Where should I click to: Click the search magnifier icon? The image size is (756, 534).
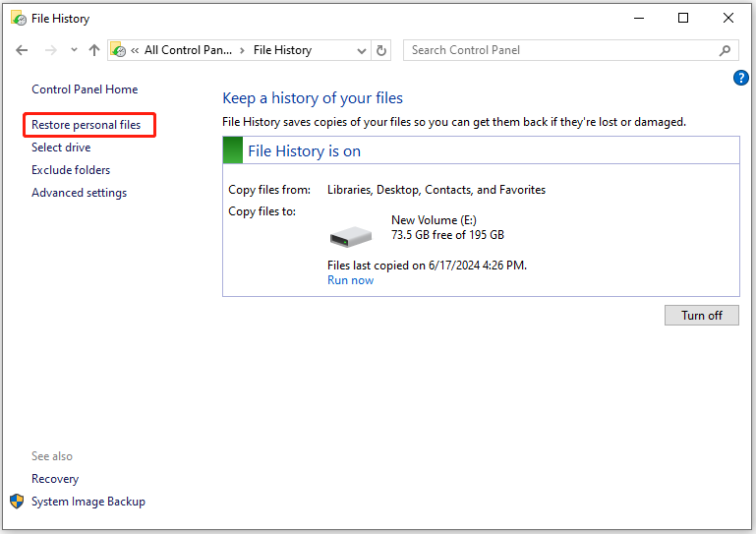[725, 50]
